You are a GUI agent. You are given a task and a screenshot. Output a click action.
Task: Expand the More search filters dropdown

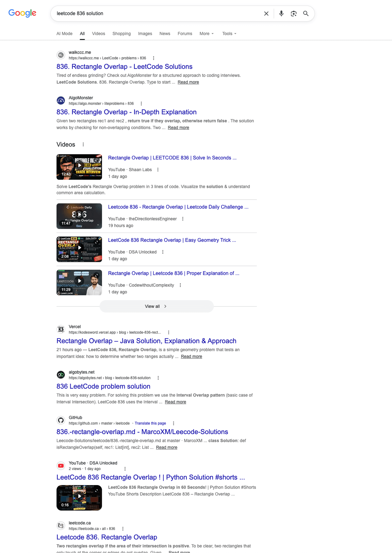click(206, 34)
